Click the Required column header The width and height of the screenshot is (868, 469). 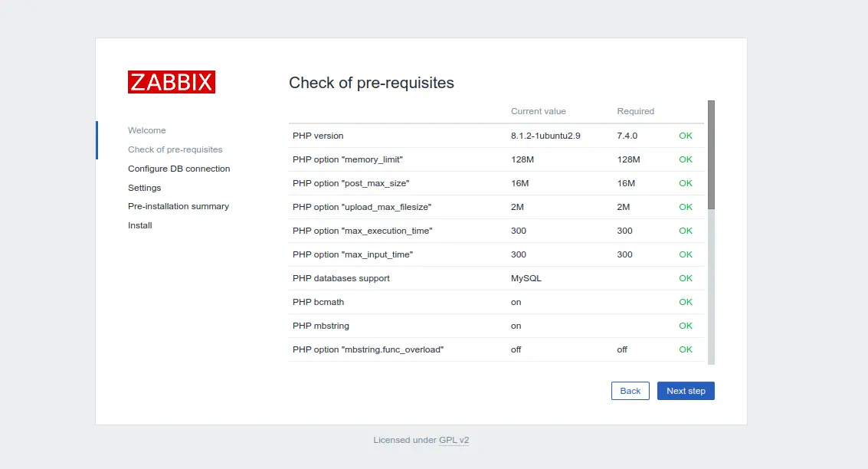tap(636, 111)
